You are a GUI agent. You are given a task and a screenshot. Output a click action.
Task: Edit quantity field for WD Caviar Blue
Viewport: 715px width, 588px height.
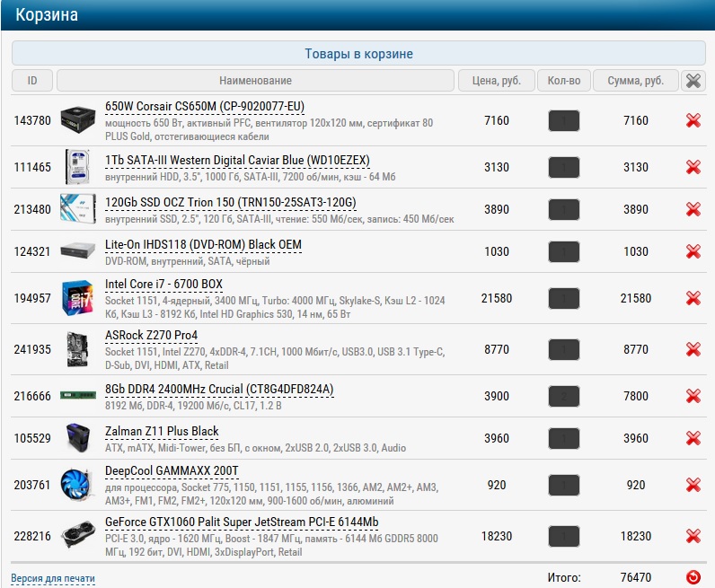(563, 167)
